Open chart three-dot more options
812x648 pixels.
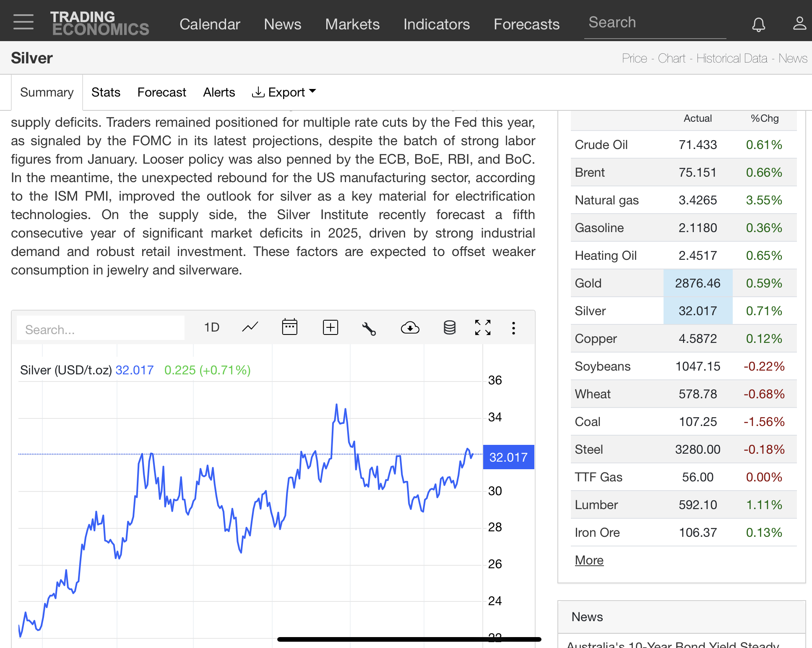click(x=513, y=328)
